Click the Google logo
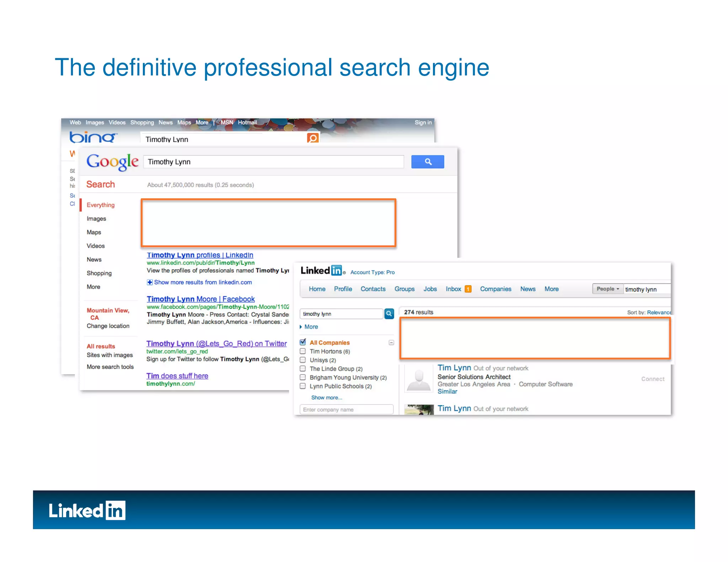 (112, 162)
